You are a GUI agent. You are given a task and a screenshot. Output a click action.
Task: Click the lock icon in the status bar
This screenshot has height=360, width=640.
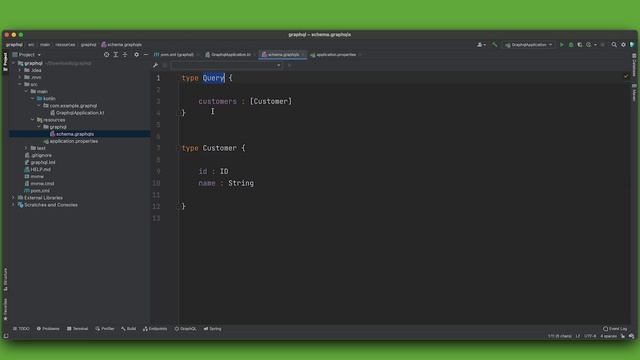coord(623,336)
